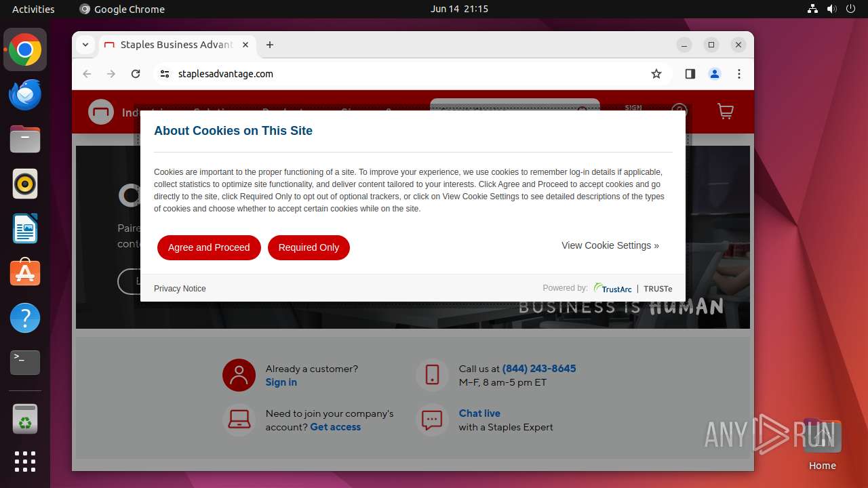This screenshot has width=868, height=488.
Task: Open Chrome three-dot menu
Action: pyautogui.click(x=739, y=74)
